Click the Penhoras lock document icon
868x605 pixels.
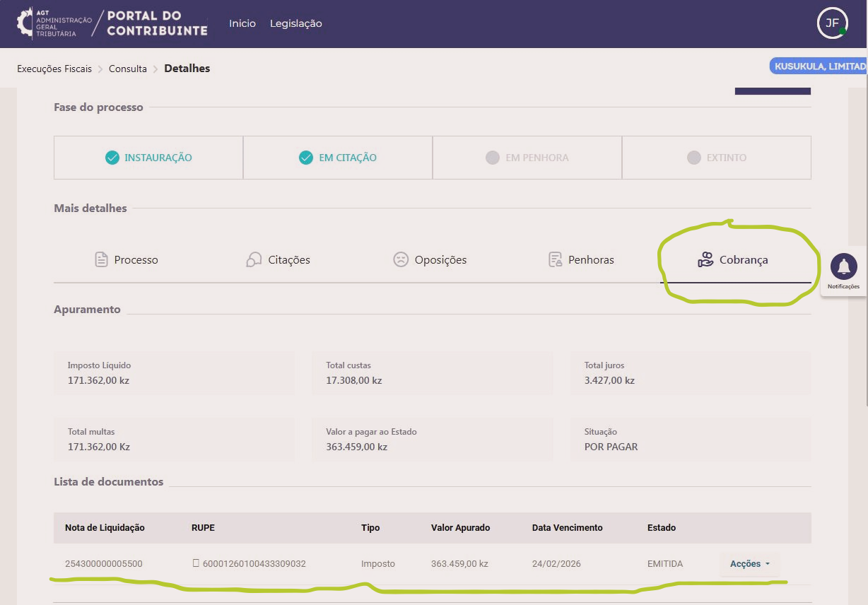[556, 259]
